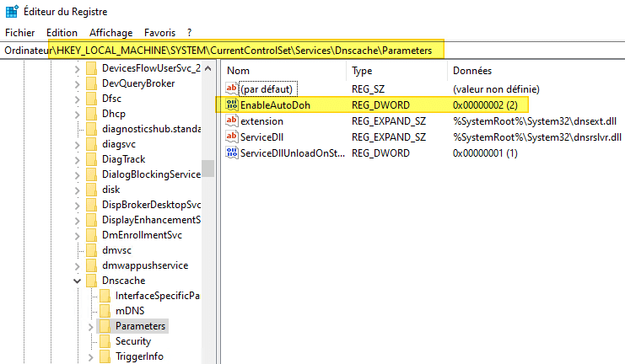The width and height of the screenshot is (625, 364).
Task: Open the Edition menu
Action: click(x=62, y=33)
